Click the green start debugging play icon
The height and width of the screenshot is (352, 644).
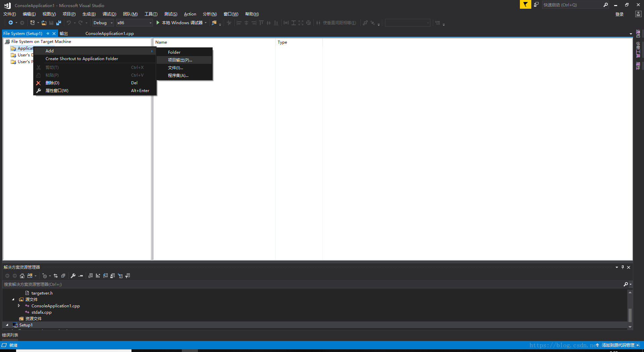pyautogui.click(x=158, y=23)
